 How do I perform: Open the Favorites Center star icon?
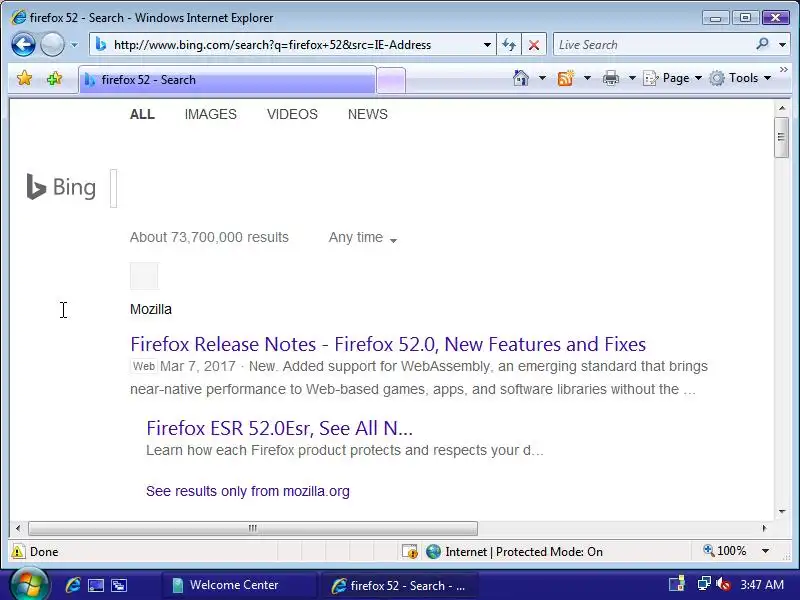point(24,79)
